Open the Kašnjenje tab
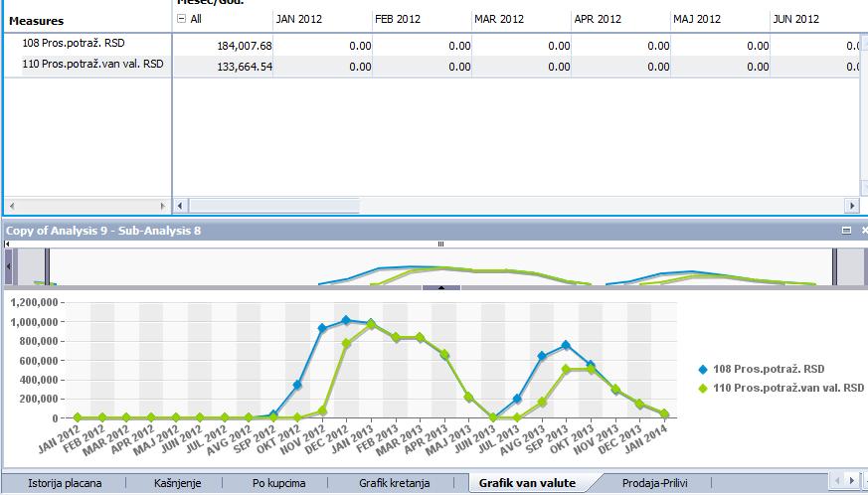 click(177, 483)
